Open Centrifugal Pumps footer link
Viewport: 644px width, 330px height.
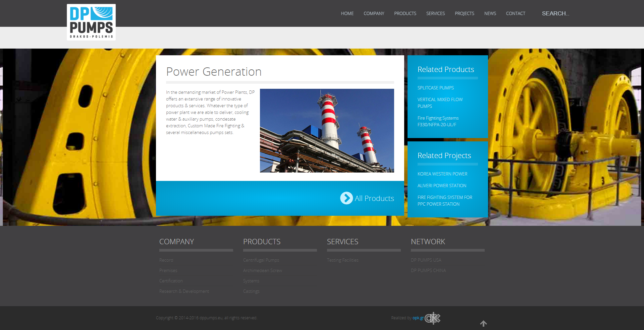click(261, 260)
